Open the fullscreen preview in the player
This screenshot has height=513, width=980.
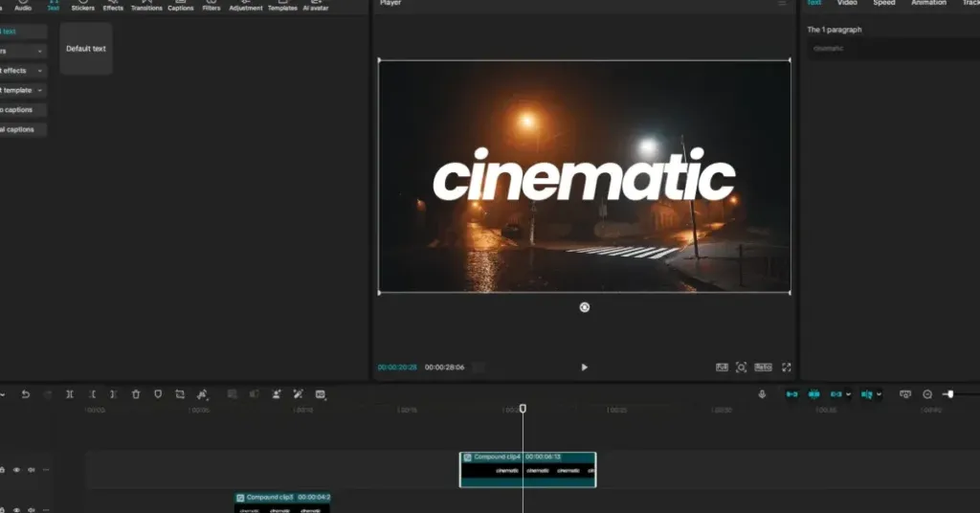click(x=787, y=368)
